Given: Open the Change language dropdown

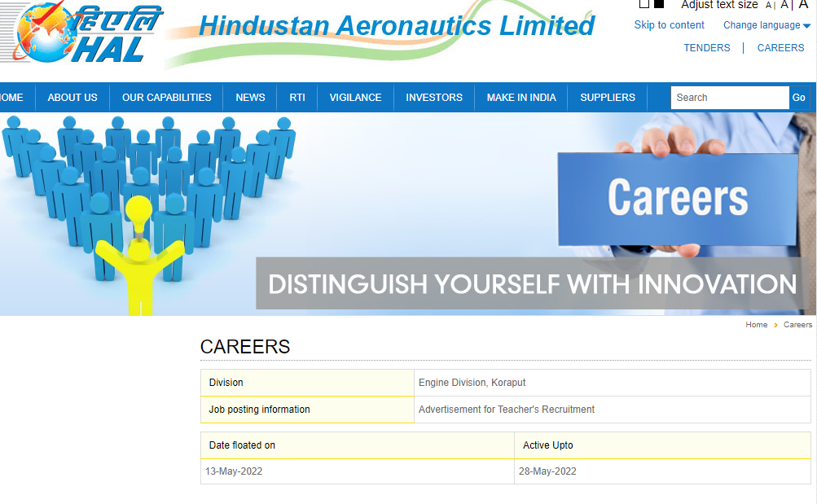Looking at the screenshot, I should click(766, 25).
